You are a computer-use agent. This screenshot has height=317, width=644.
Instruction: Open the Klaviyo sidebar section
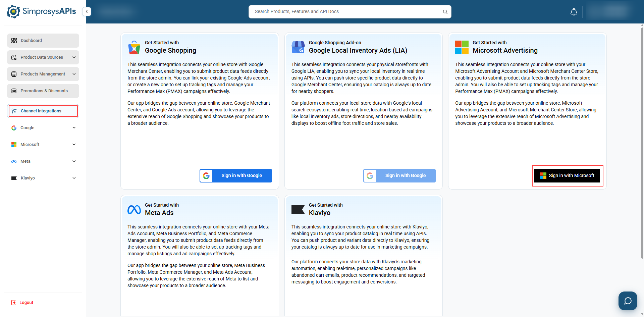click(43, 178)
